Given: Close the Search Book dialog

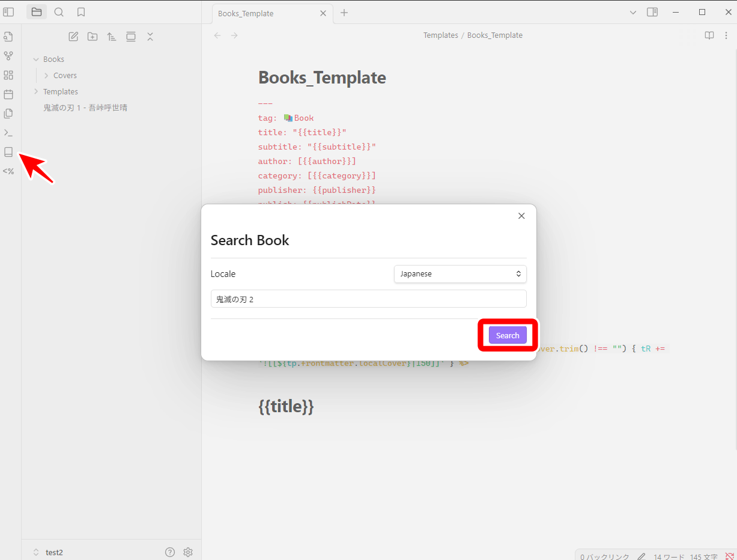Looking at the screenshot, I should click(x=521, y=216).
